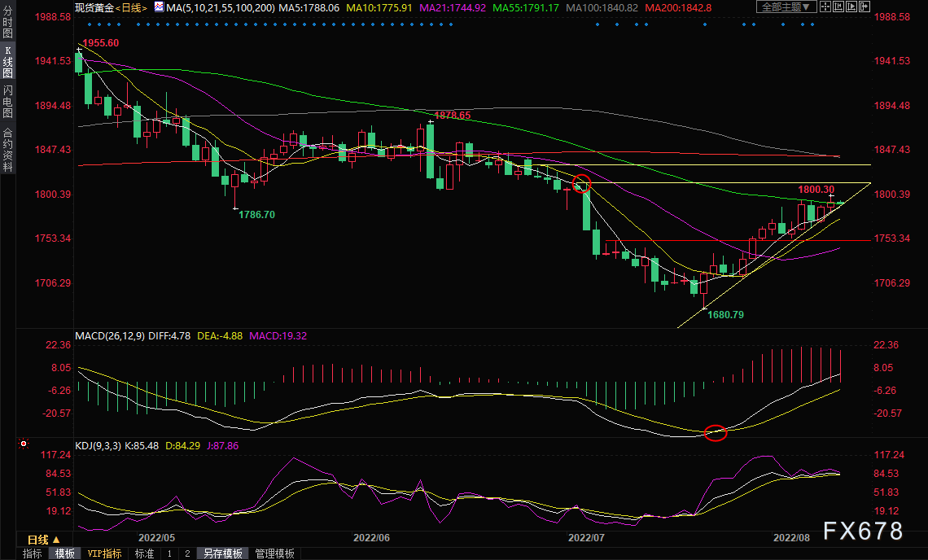This screenshot has width=928, height=560.
Task: Click the 另存模板 button
Action: point(223,553)
